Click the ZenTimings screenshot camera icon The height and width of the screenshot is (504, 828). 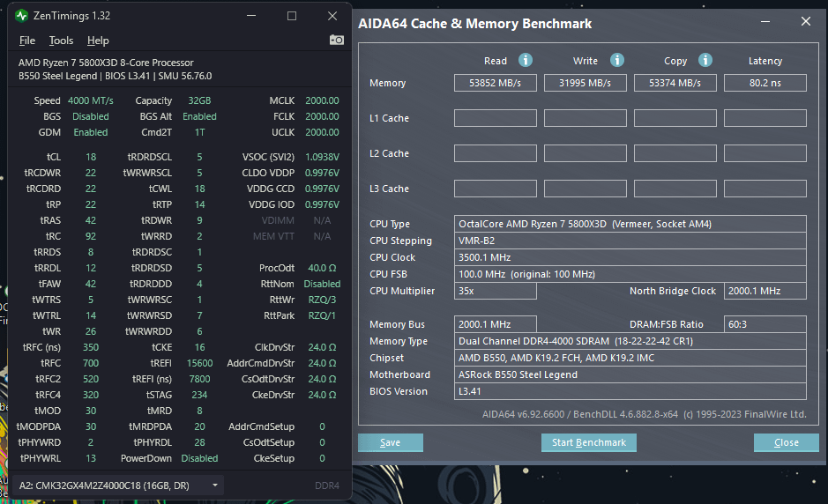click(x=336, y=41)
